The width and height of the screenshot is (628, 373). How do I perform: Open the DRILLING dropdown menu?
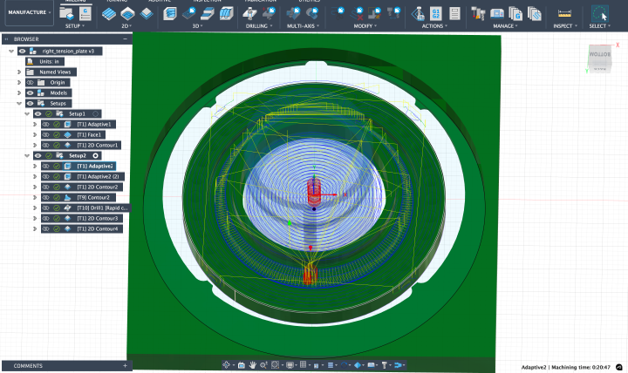click(259, 26)
